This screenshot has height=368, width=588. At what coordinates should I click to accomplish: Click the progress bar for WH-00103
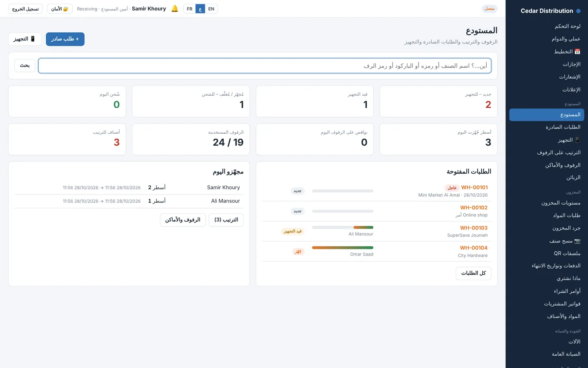click(343, 227)
